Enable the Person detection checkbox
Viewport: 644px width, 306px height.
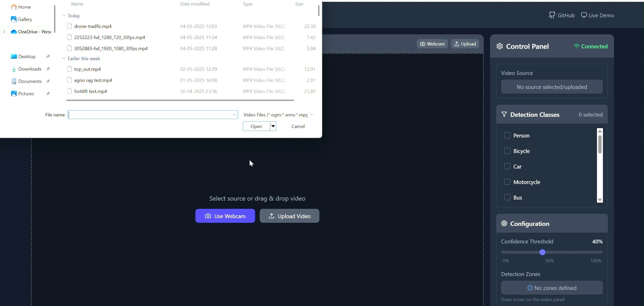[x=507, y=135]
